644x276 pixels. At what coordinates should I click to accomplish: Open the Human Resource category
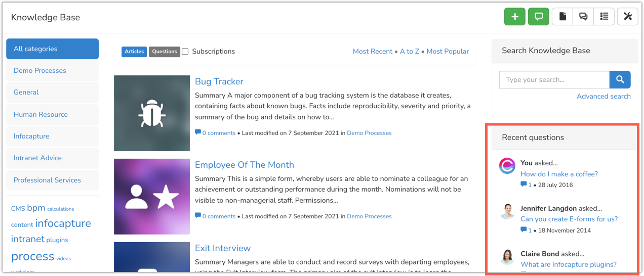point(41,114)
